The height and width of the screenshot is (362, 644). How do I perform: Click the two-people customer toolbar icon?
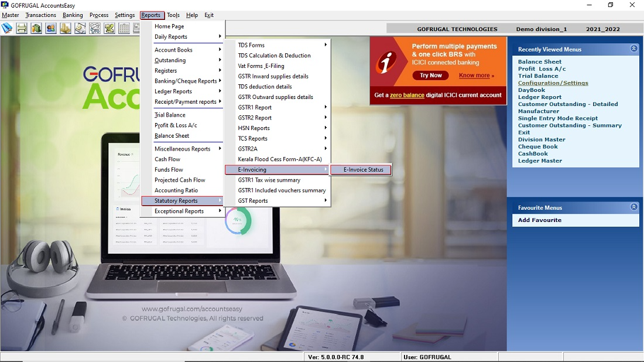[x=51, y=28]
